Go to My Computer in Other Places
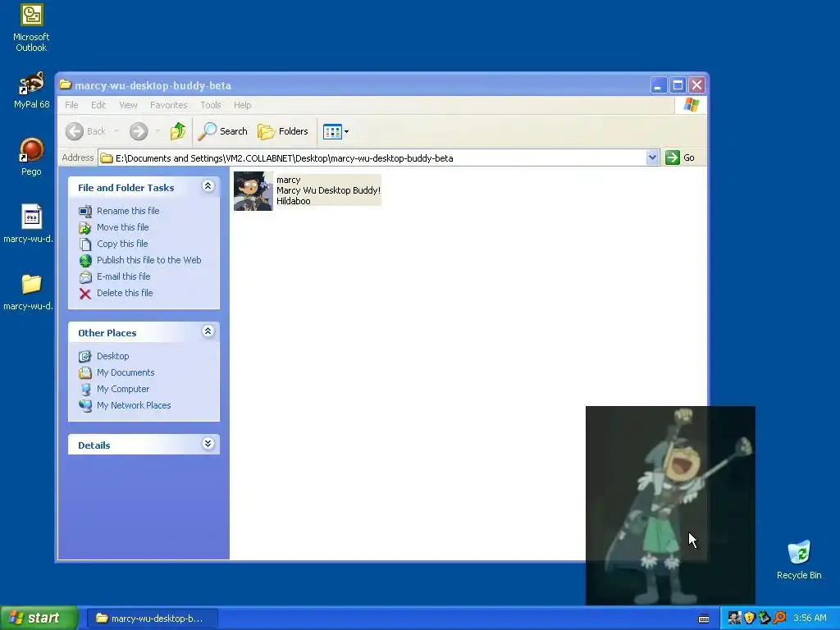Image resolution: width=840 pixels, height=630 pixels. pyautogui.click(x=114, y=389)
